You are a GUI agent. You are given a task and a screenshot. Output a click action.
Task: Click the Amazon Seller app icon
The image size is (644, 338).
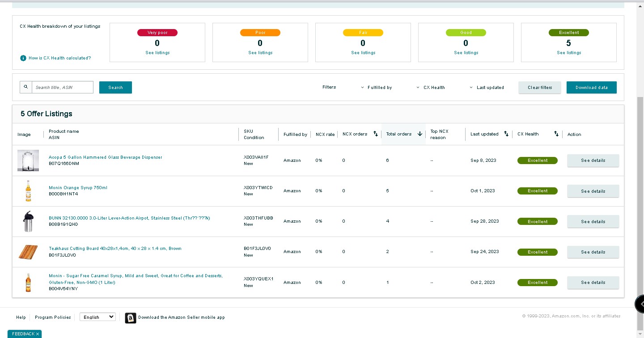tap(131, 318)
